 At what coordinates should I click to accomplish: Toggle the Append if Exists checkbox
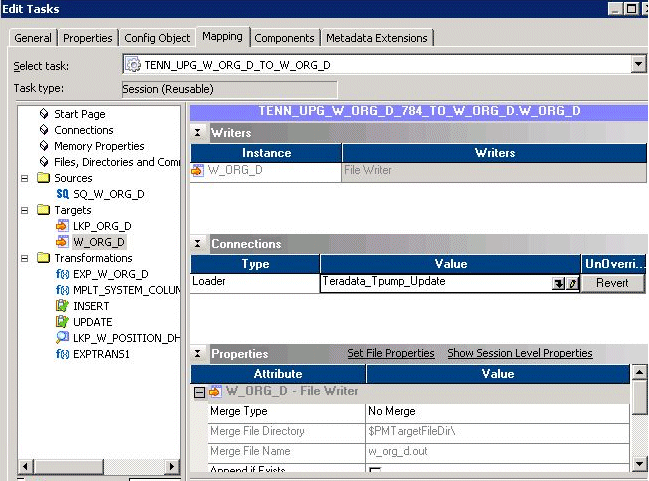click(x=375, y=470)
